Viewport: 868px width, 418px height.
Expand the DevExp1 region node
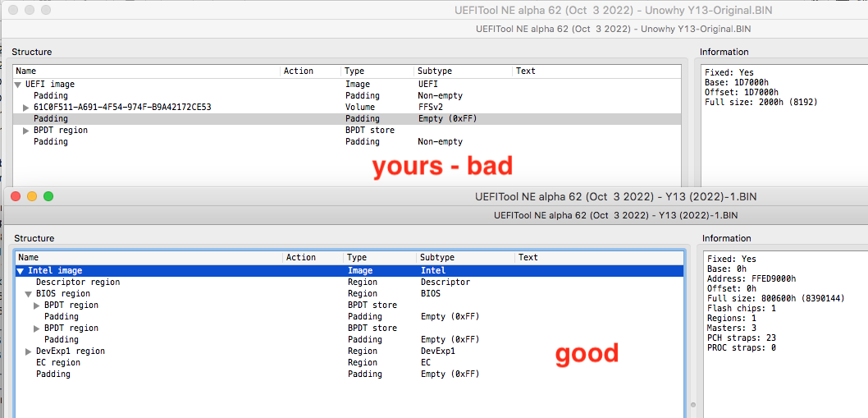coord(28,351)
